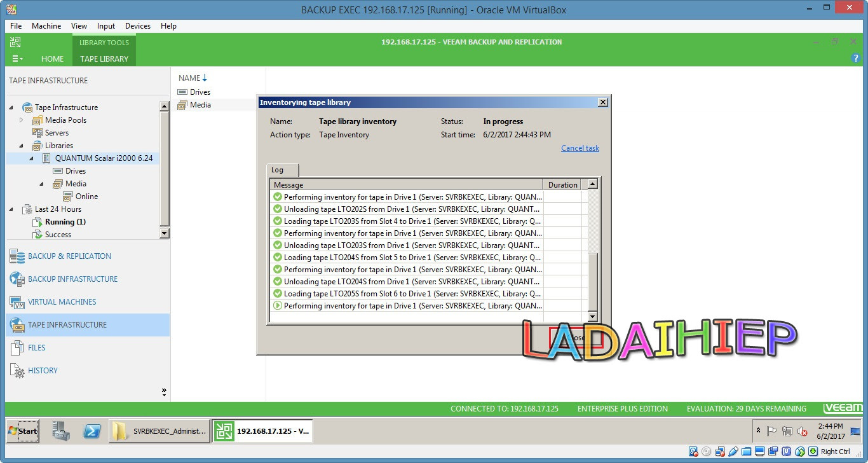Viewport: 868px width, 463px height.
Task: Click the Action Center flag tray icon
Action: (x=772, y=431)
